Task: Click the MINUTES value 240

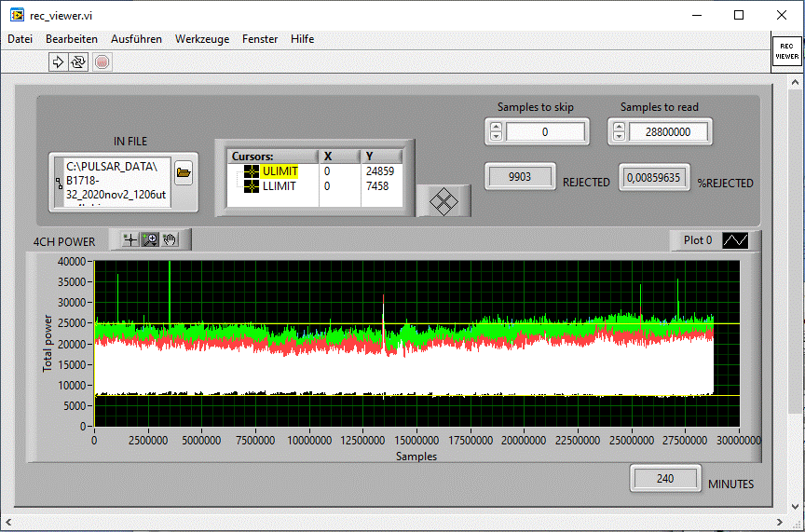Action: point(665,479)
